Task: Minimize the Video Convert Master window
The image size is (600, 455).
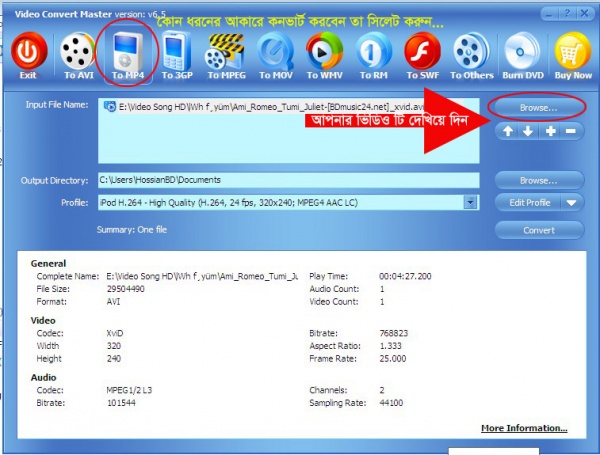Action: point(549,14)
